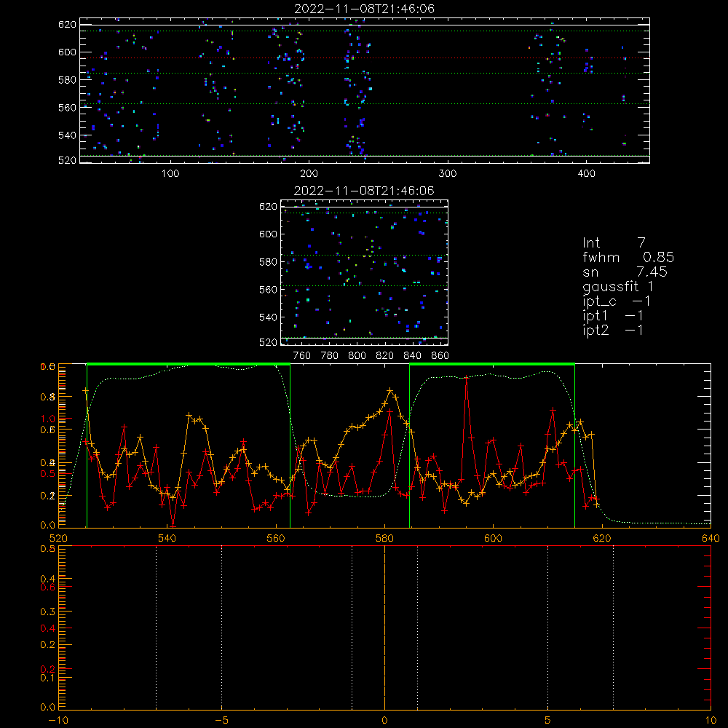Click x-axis label '10' on the bottom plot
Viewport: 728px width, 728px height.
[711, 720]
